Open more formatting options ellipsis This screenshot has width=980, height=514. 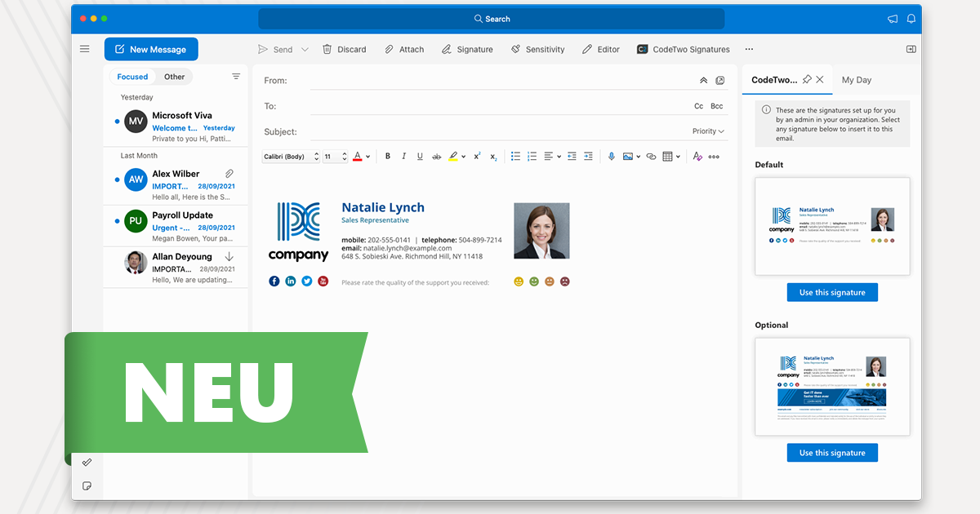tap(714, 157)
